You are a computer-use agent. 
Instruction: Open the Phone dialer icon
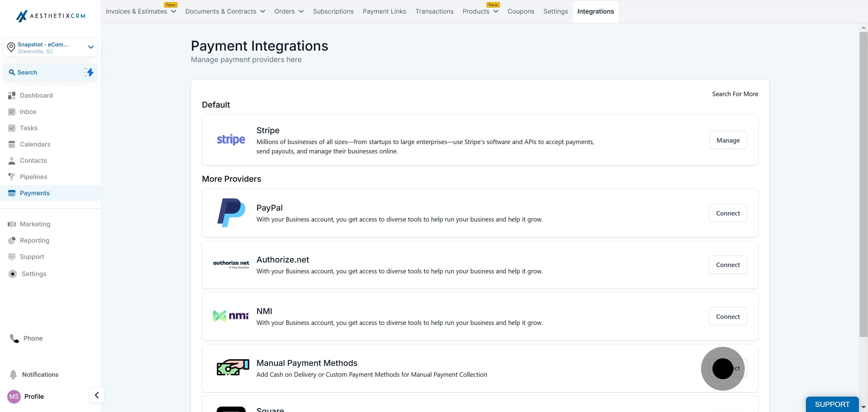point(14,338)
